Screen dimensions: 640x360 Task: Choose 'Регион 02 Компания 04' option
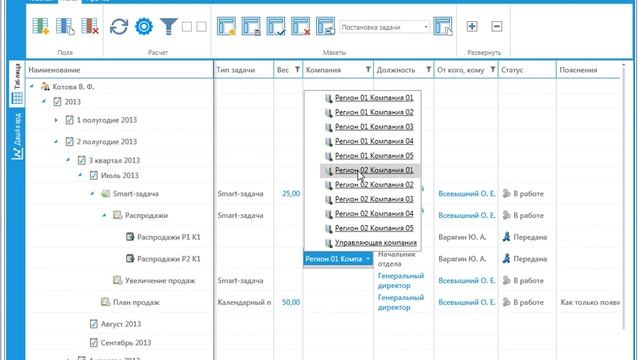click(x=374, y=213)
